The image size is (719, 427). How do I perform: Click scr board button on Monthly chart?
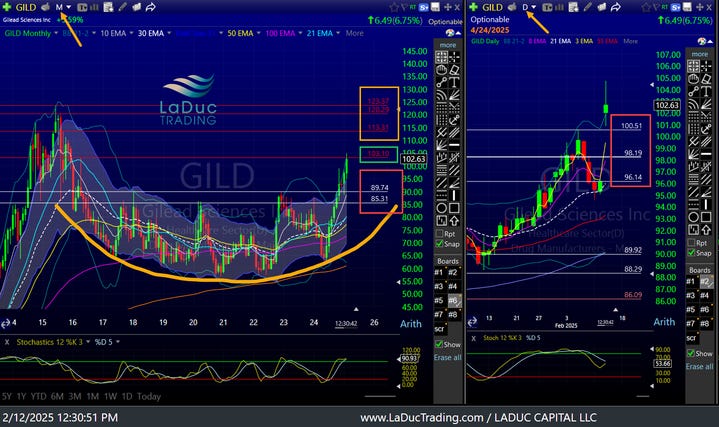[439, 328]
